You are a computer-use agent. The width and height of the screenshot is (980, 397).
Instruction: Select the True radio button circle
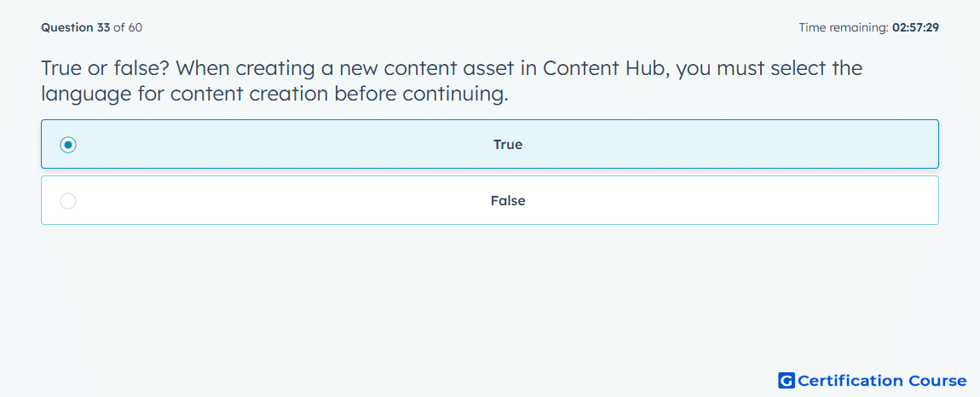pyautogui.click(x=68, y=145)
